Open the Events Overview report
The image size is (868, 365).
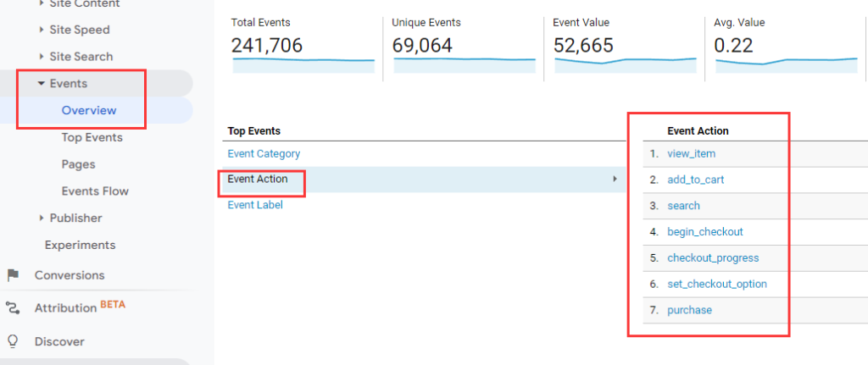[x=89, y=110]
